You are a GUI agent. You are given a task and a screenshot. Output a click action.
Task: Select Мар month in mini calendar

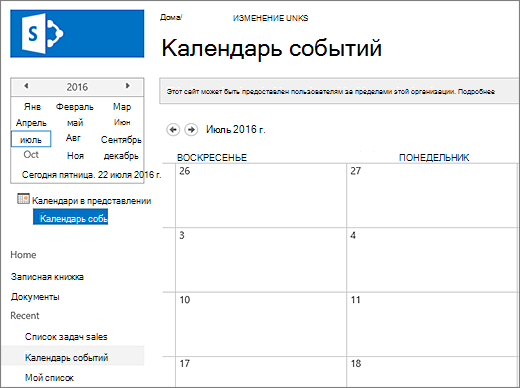(x=122, y=107)
